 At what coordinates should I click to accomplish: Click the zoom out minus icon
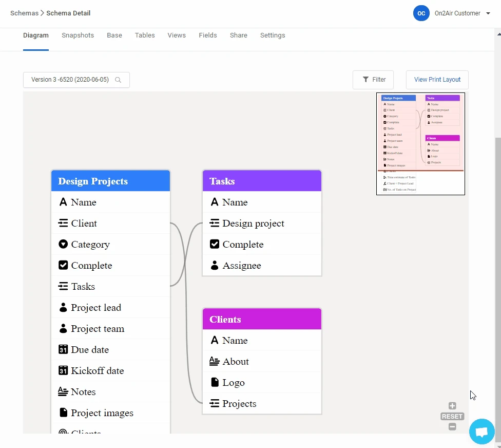point(452,427)
